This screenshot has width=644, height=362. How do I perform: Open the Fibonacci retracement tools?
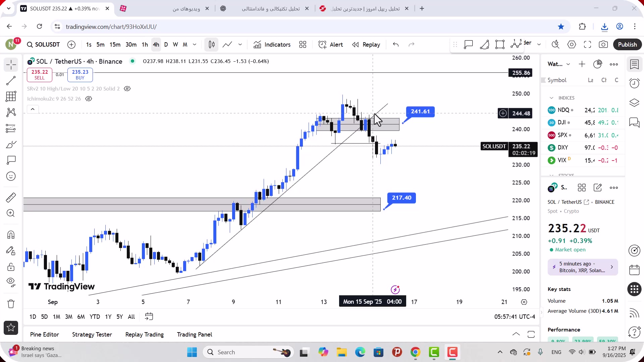pyautogui.click(x=11, y=97)
